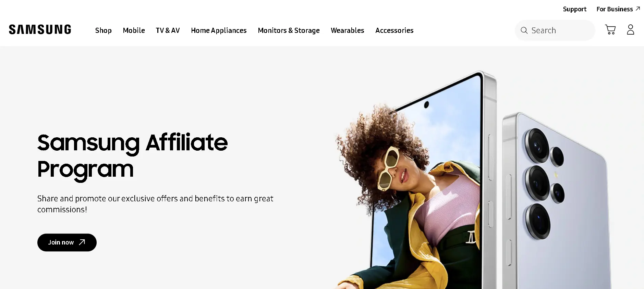The image size is (644, 289).
Task: Click the Support link
Action: pyautogui.click(x=575, y=9)
